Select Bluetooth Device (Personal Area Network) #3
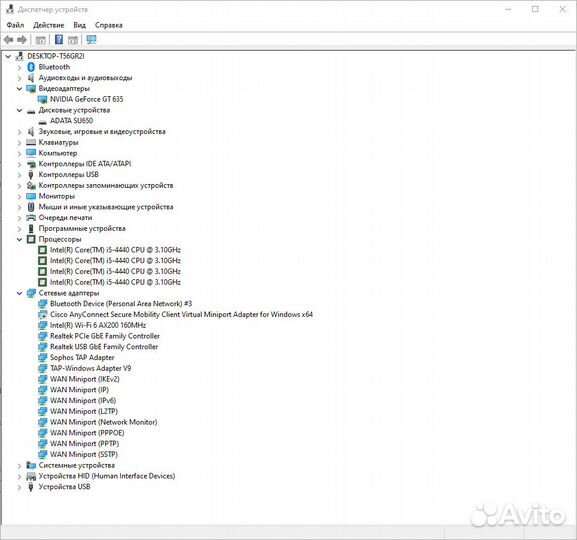577x540 pixels. coord(121,304)
